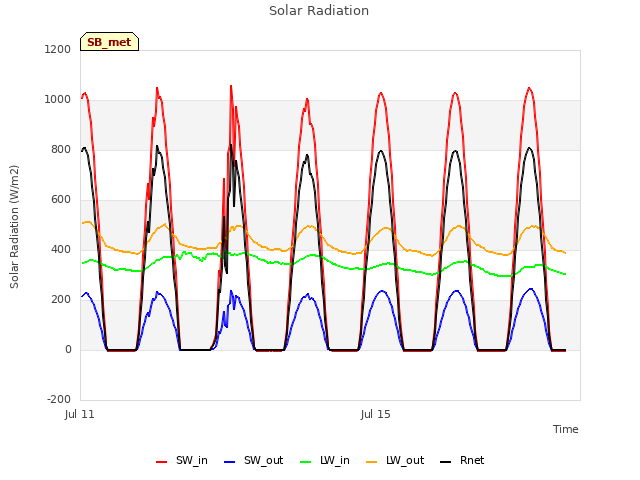
Task: Click the red SW_in legend swatch
Action: click(162, 462)
